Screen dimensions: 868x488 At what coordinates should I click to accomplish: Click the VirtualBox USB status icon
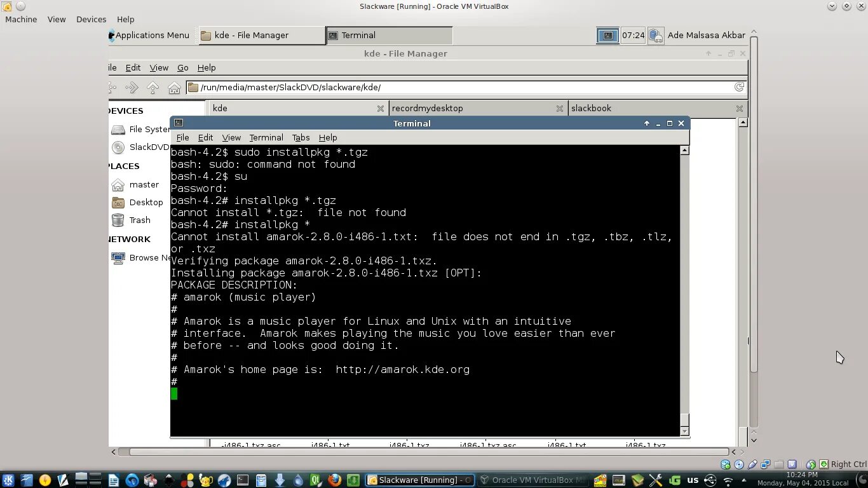(752, 464)
